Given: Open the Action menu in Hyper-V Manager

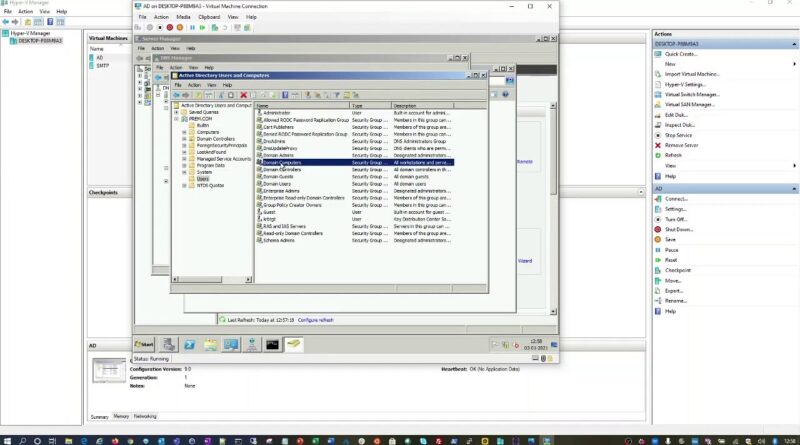Looking at the screenshot, I should [x=26, y=11].
